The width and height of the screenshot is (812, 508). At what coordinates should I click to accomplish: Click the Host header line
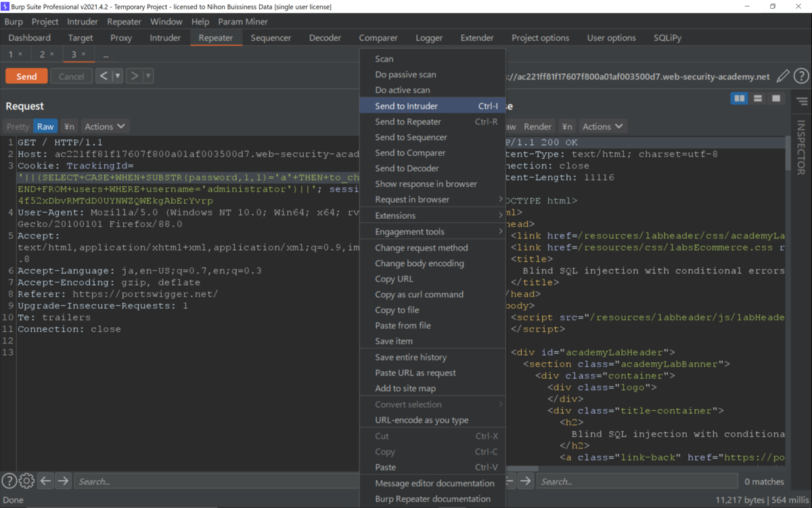tap(188, 154)
